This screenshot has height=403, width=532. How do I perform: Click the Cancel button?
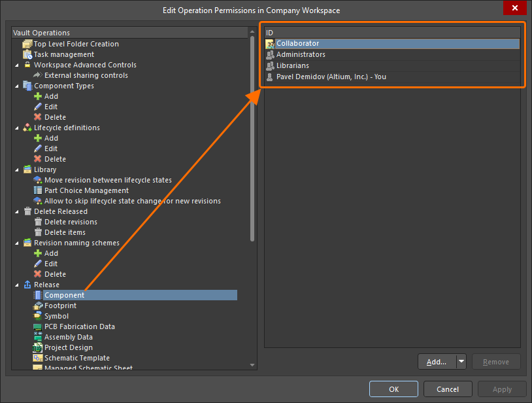point(448,389)
